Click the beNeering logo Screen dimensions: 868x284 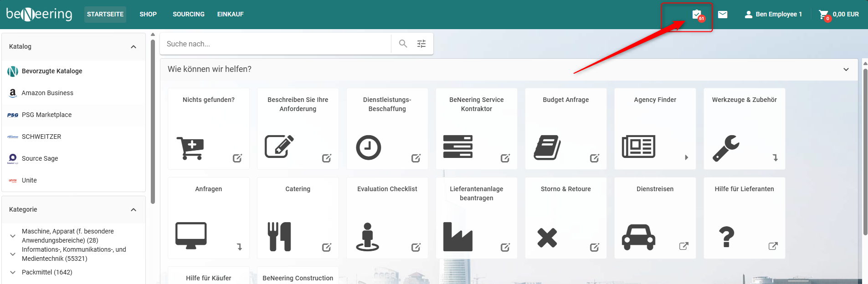[39, 15]
